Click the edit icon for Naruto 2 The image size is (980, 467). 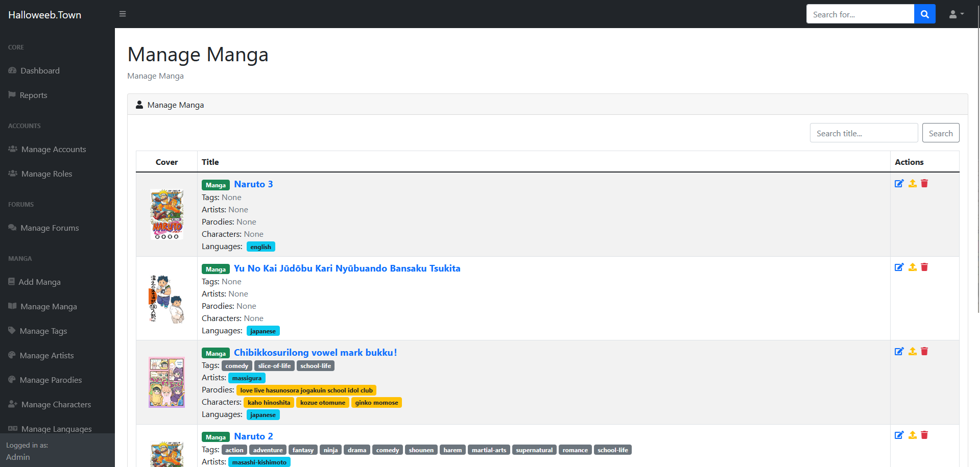[899, 435]
